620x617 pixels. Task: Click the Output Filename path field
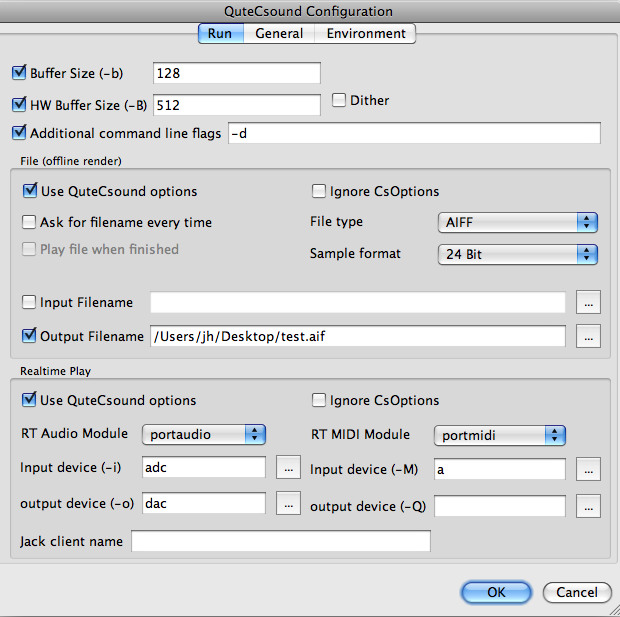pos(358,336)
